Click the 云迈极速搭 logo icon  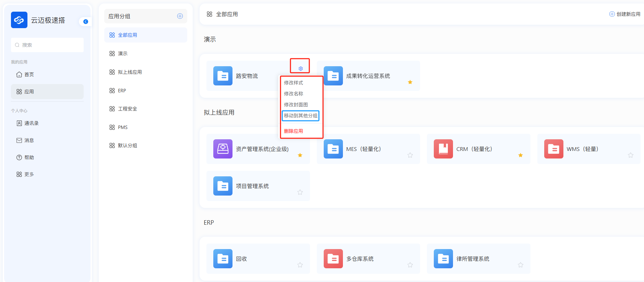[x=19, y=20]
